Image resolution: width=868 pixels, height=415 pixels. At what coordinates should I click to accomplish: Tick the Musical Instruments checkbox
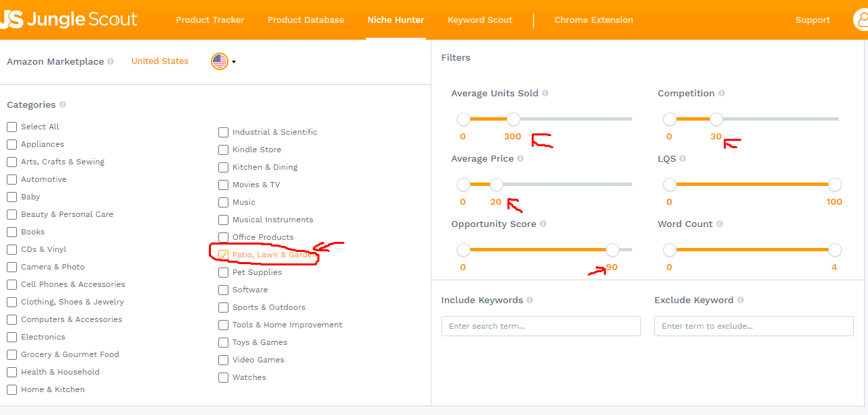224,220
